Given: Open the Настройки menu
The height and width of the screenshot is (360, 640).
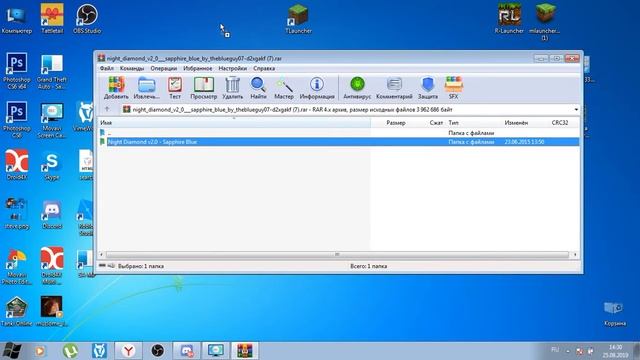Looking at the screenshot, I should click(x=233, y=69).
